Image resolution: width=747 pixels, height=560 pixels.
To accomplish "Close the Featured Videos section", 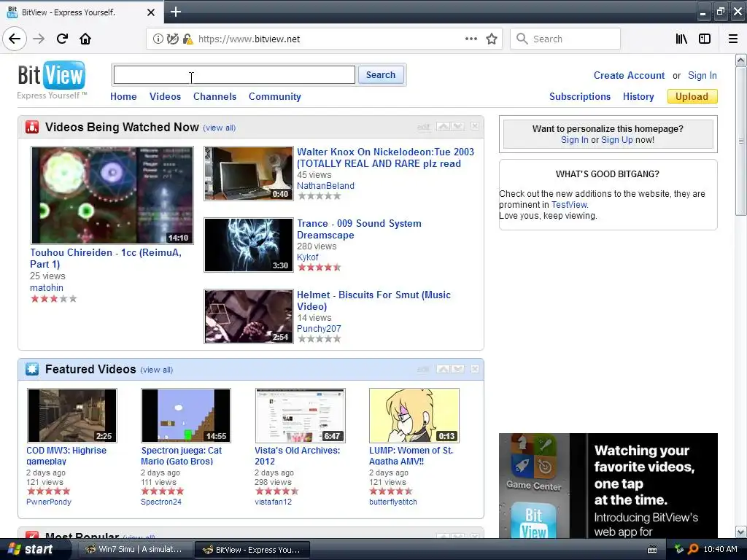I will point(475,369).
